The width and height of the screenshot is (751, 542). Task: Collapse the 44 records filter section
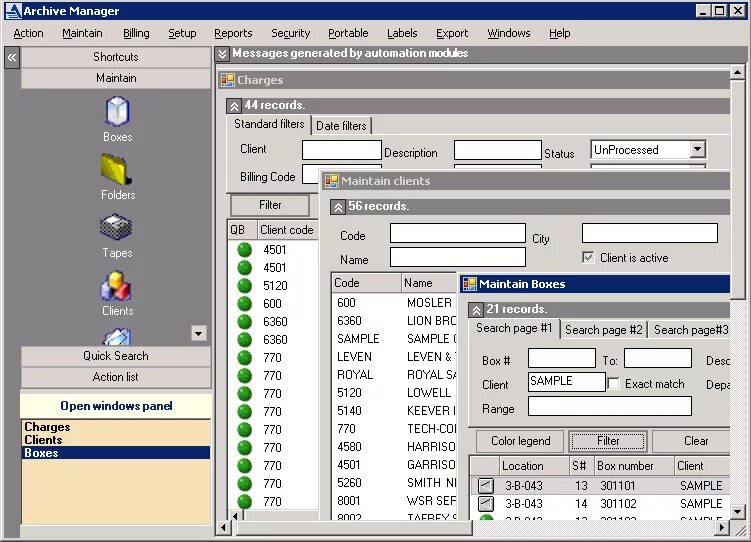[234, 105]
